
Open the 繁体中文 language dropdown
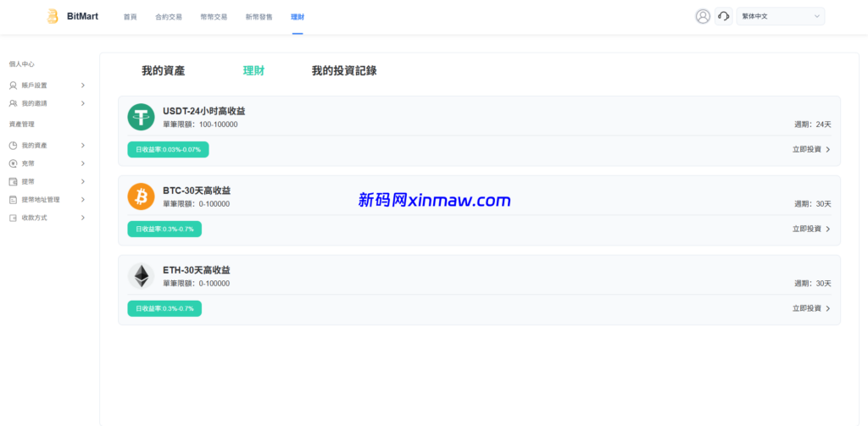(x=781, y=17)
